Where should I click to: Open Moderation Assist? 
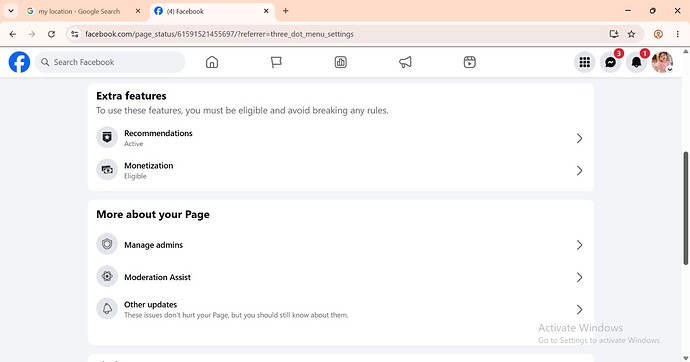341,277
